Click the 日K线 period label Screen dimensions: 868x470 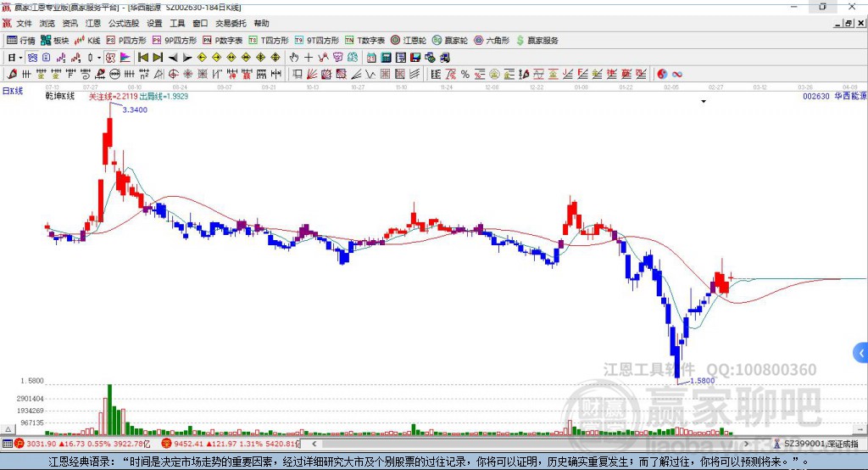tap(13, 91)
